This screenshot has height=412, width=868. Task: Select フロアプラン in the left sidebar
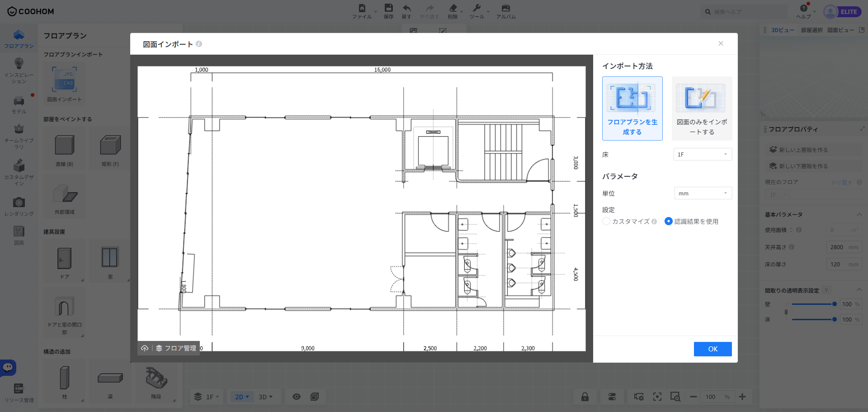pos(19,39)
